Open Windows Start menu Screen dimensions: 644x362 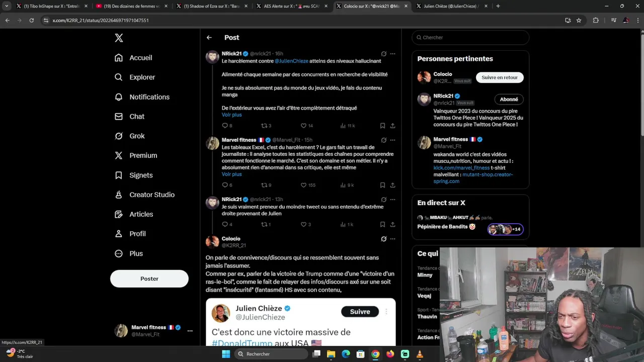click(x=226, y=354)
